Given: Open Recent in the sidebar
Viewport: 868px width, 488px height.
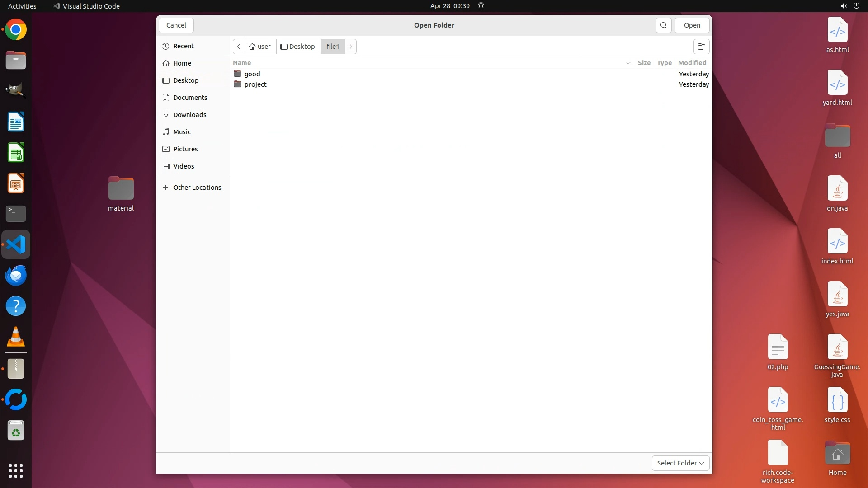Looking at the screenshot, I should (183, 46).
